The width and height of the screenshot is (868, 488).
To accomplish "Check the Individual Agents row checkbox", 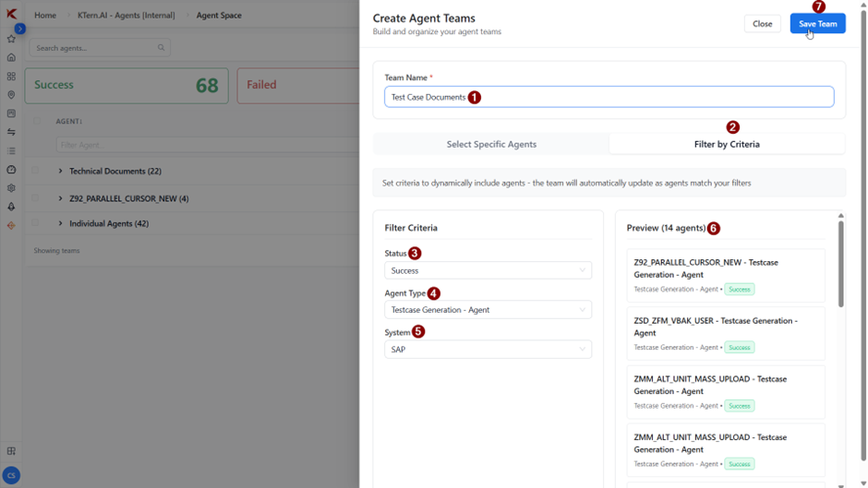I will pos(37,223).
